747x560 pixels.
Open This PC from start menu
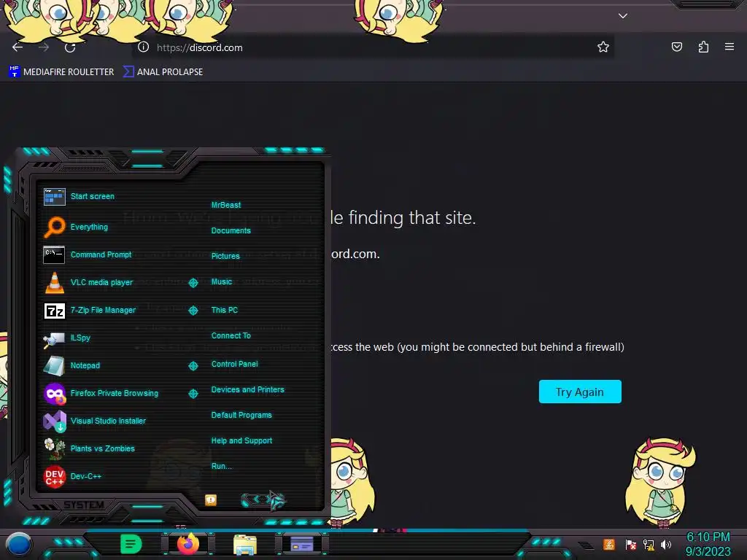225,310
